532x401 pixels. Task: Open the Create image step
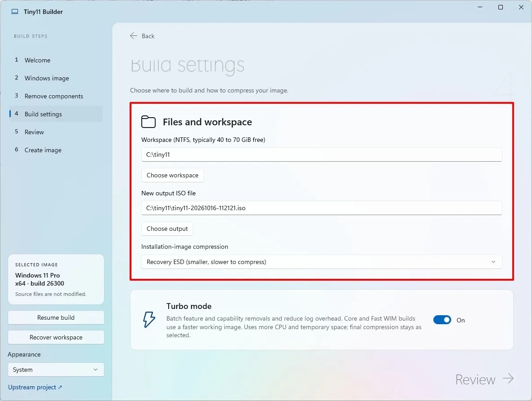coord(57,150)
